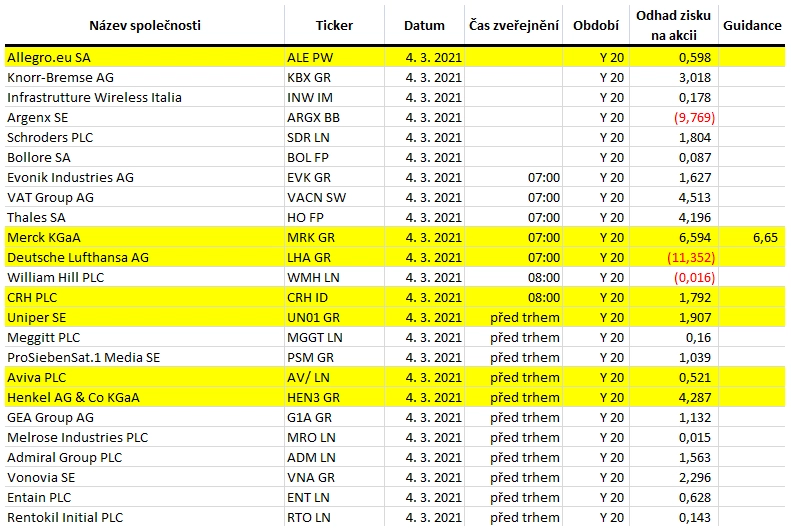Screen dimensions: 791x531
Task: Click the estimate value '3,018'
Action: (695, 77)
